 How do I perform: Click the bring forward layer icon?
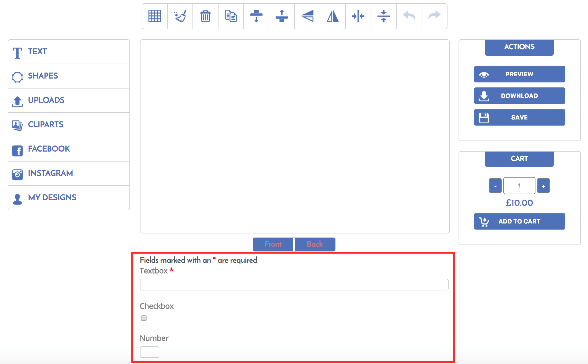click(282, 16)
